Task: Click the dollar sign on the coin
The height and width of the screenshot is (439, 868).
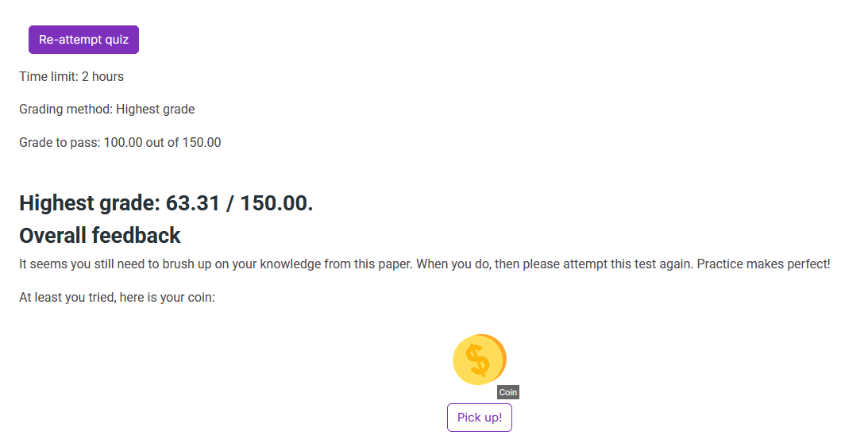Action: [x=477, y=360]
